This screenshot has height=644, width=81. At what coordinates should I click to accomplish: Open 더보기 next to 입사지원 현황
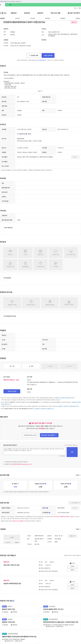[78, 475]
